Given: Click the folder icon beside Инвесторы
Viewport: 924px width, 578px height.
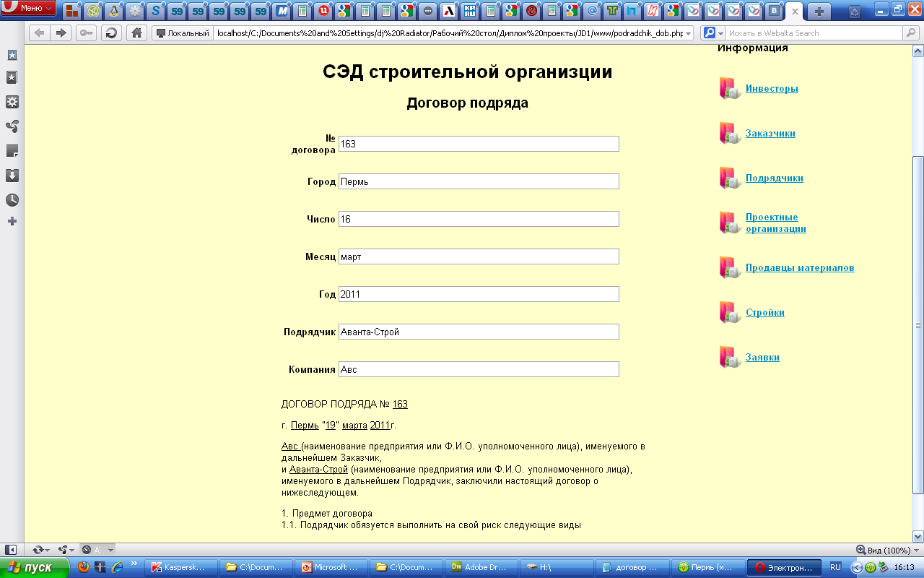Looking at the screenshot, I should tap(730, 88).
